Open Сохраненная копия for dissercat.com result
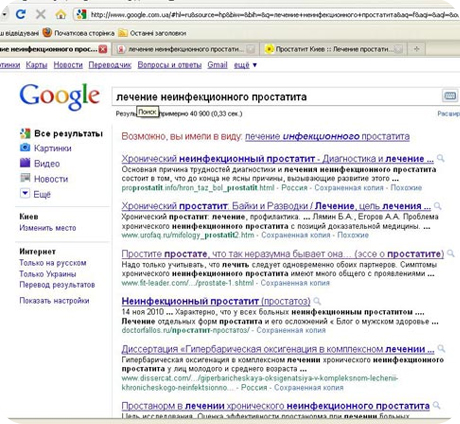 [309, 388]
